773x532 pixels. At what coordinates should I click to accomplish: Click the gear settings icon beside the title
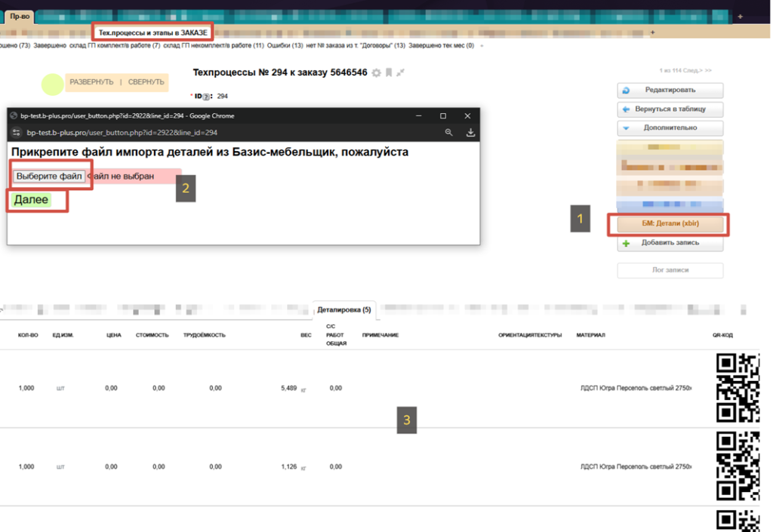coord(376,73)
